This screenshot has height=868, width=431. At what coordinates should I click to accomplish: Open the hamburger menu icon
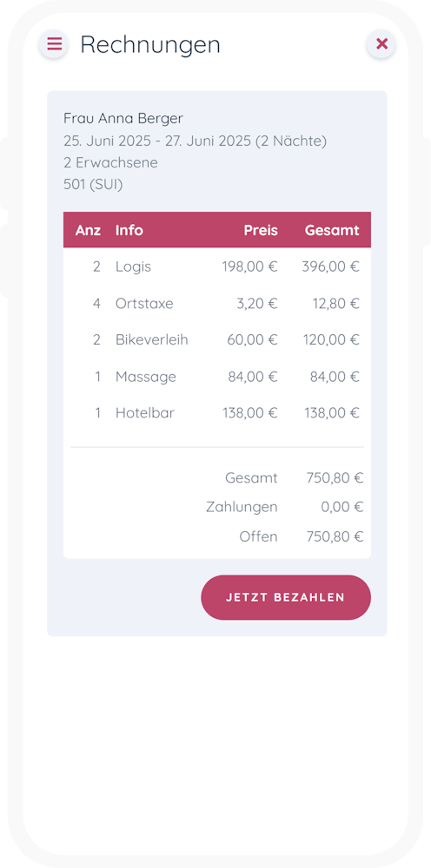54,43
